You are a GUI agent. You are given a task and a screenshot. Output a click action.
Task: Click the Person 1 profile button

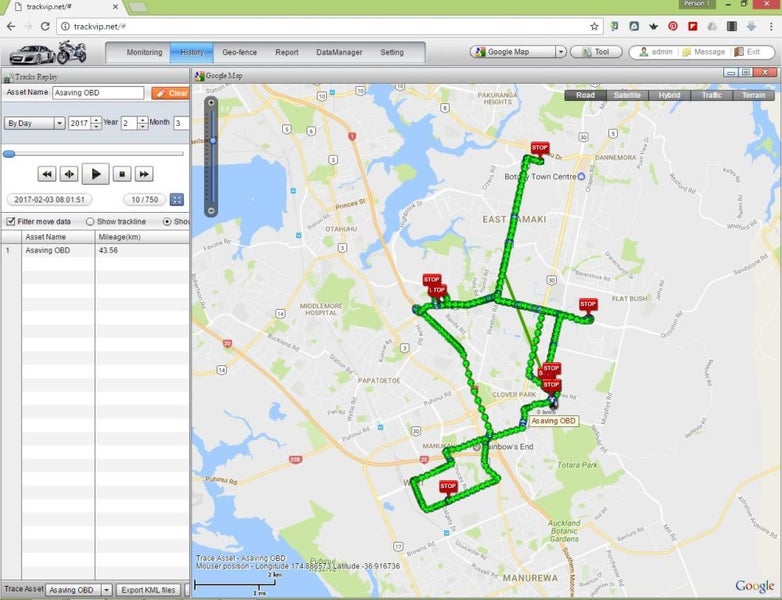click(x=697, y=4)
